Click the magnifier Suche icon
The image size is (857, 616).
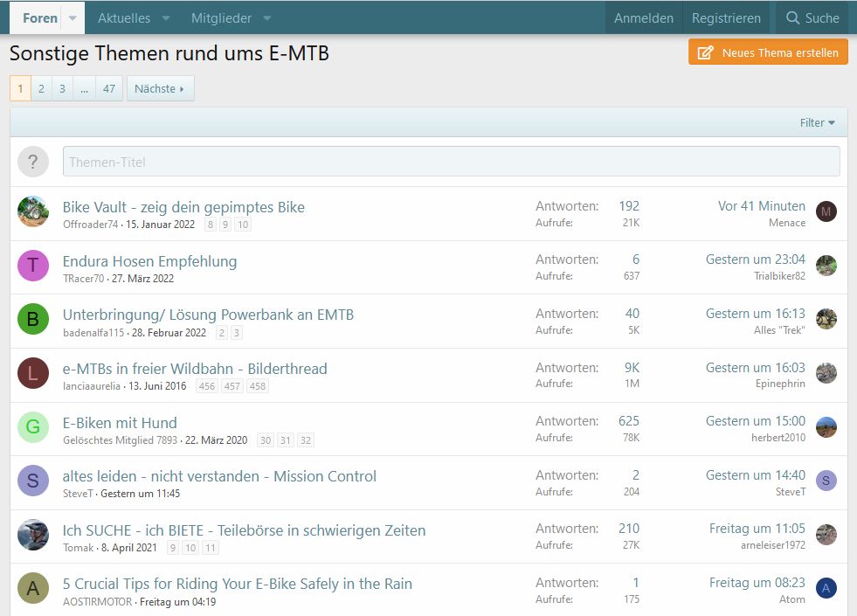click(792, 18)
